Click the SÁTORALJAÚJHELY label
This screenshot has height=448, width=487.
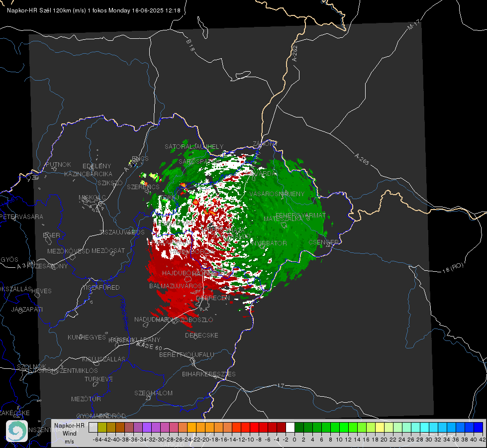click(x=194, y=146)
